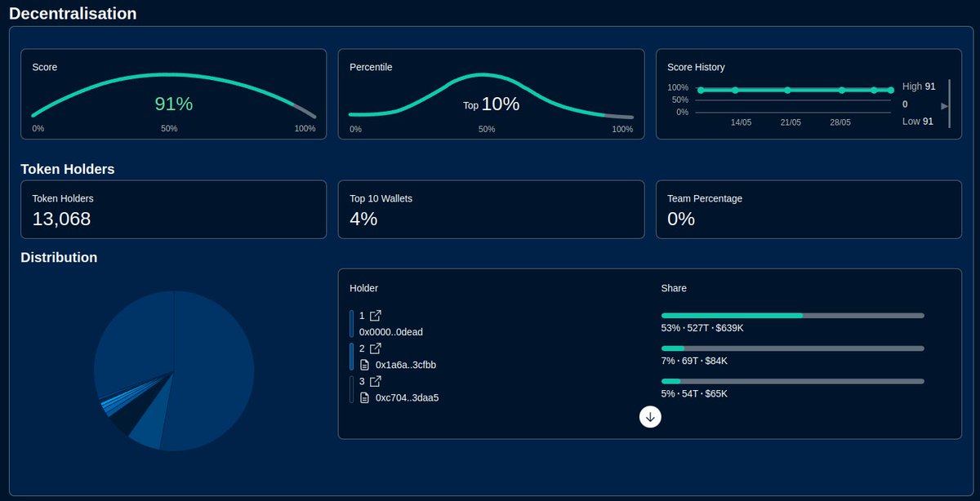Select address 0xc704..3daa5
Viewport: 980px width, 501px height.
(408, 397)
